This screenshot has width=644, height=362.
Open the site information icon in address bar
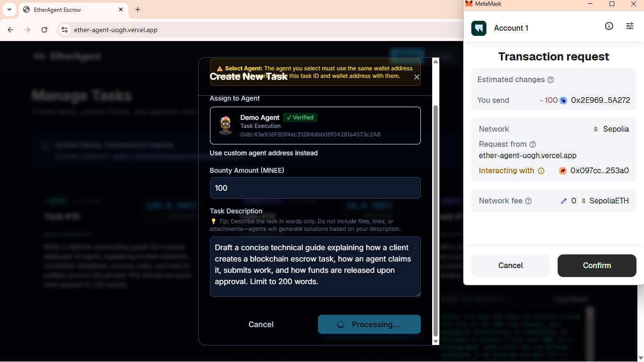[65, 30]
